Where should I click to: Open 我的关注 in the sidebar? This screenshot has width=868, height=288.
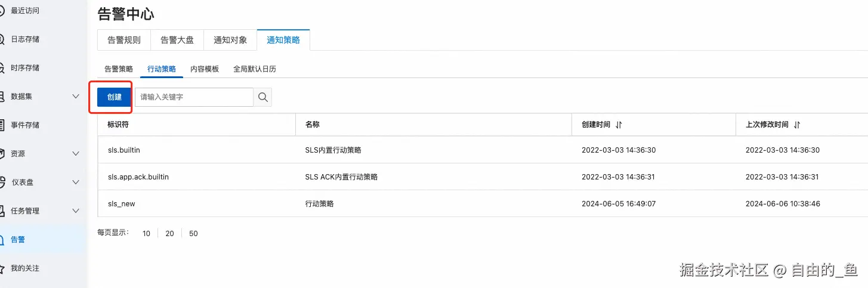pos(25,268)
